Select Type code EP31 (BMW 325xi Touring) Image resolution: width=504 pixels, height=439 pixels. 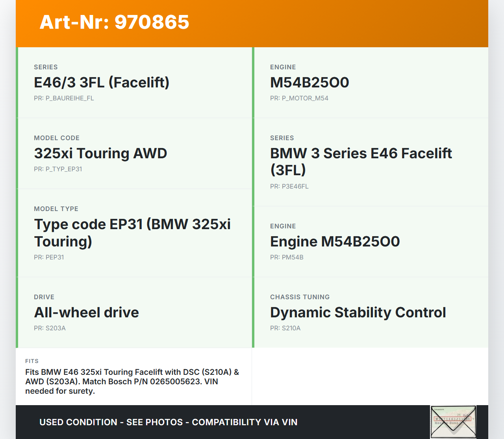[132, 232]
